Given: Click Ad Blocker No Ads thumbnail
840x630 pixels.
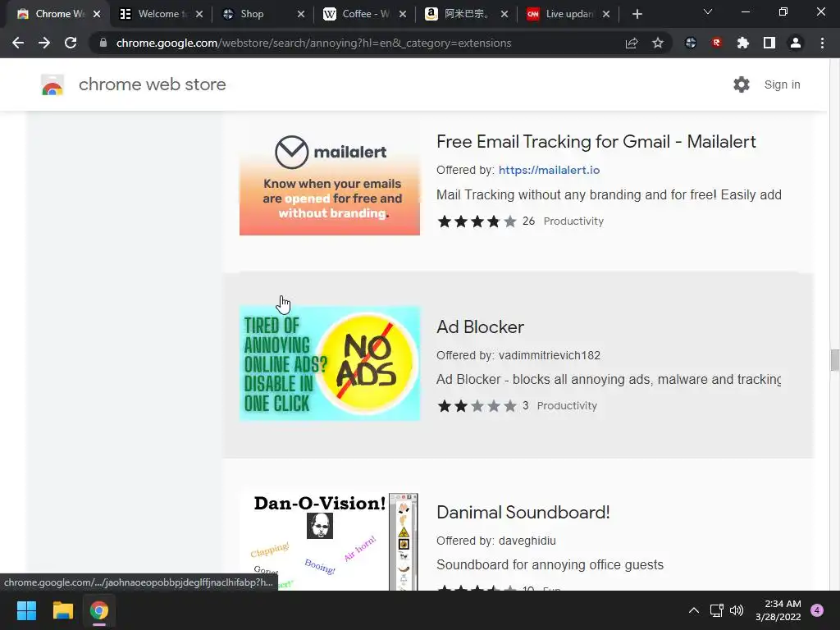Looking at the screenshot, I should click(330, 363).
